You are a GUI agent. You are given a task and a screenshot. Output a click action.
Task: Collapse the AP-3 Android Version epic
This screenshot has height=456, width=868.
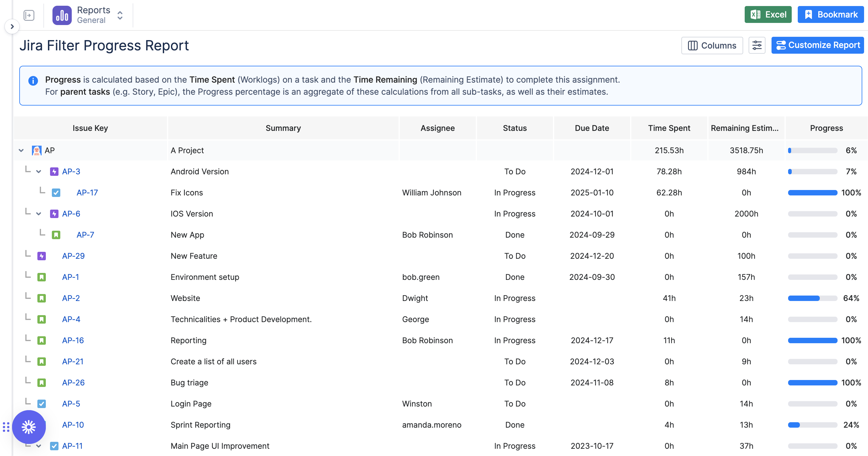[x=39, y=172]
